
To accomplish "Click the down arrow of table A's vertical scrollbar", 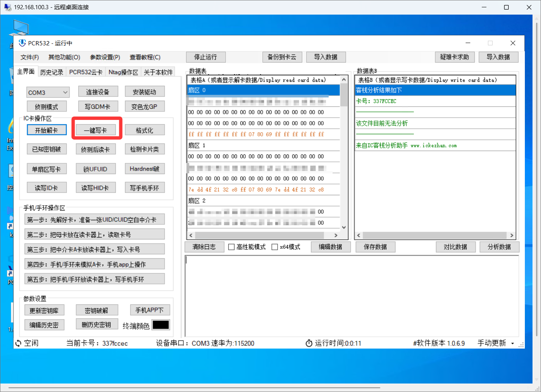I will click(x=344, y=227).
